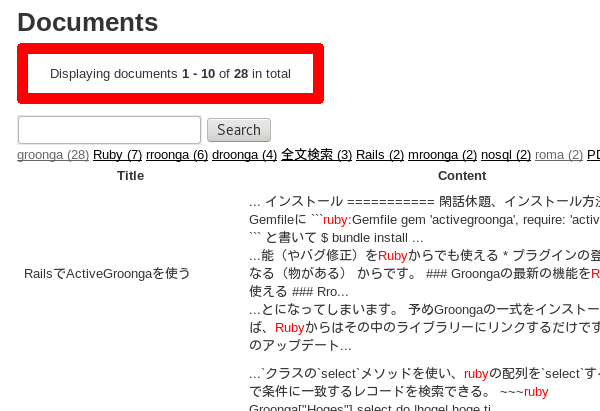Click the snippet line starting with 'クラスの`select`メソッド'

tap(424, 373)
